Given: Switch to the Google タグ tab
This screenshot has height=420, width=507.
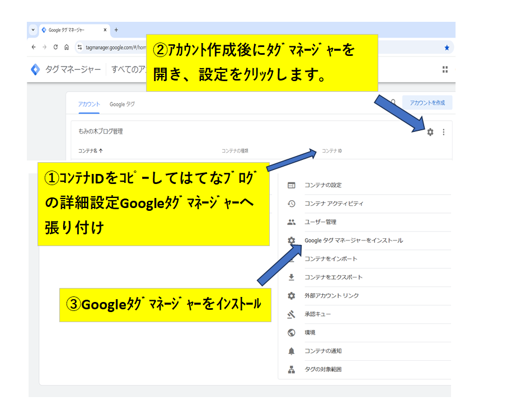Looking at the screenshot, I should (122, 105).
